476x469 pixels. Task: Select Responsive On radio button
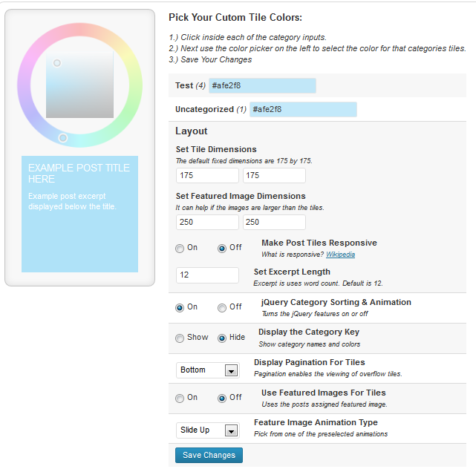pos(180,248)
